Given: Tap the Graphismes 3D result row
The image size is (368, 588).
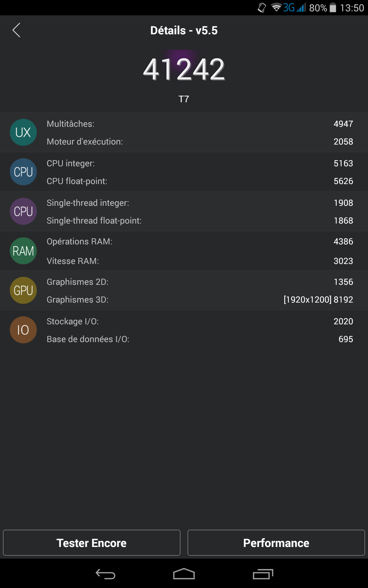Looking at the screenshot, I should 200,300.
